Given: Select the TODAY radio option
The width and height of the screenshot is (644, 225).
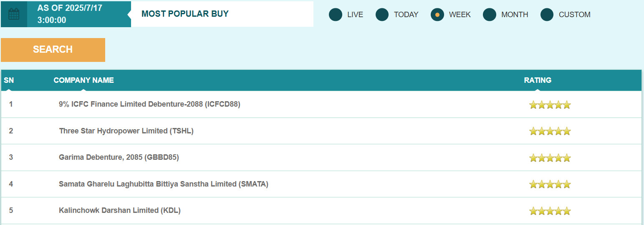Looking at the screenshot, I should point(382,15).
